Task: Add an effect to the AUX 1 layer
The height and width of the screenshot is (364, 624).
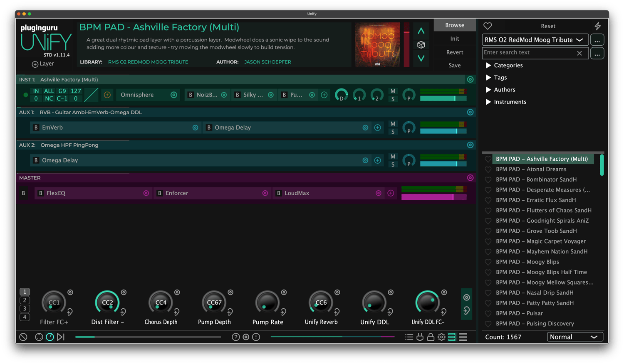Action: click(377, 128)
